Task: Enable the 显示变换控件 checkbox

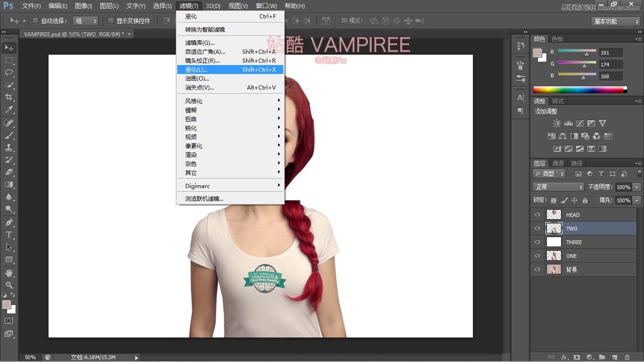Action: pos(111,21)
